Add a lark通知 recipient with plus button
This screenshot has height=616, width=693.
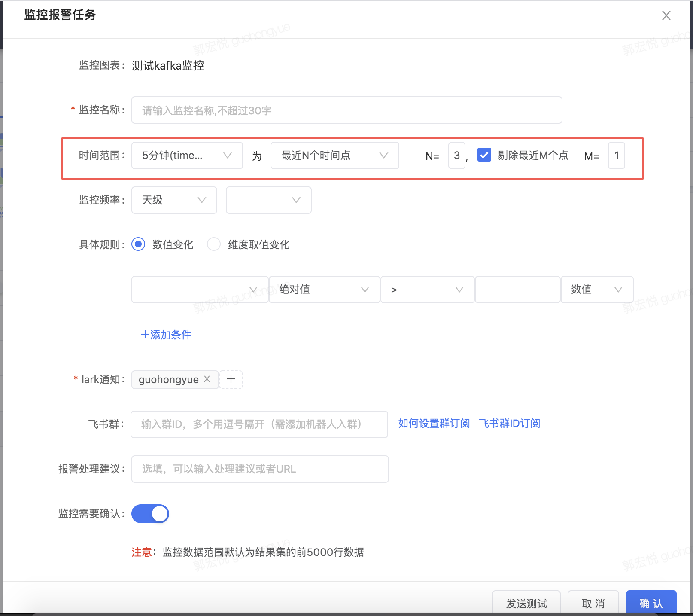point(231,379)
